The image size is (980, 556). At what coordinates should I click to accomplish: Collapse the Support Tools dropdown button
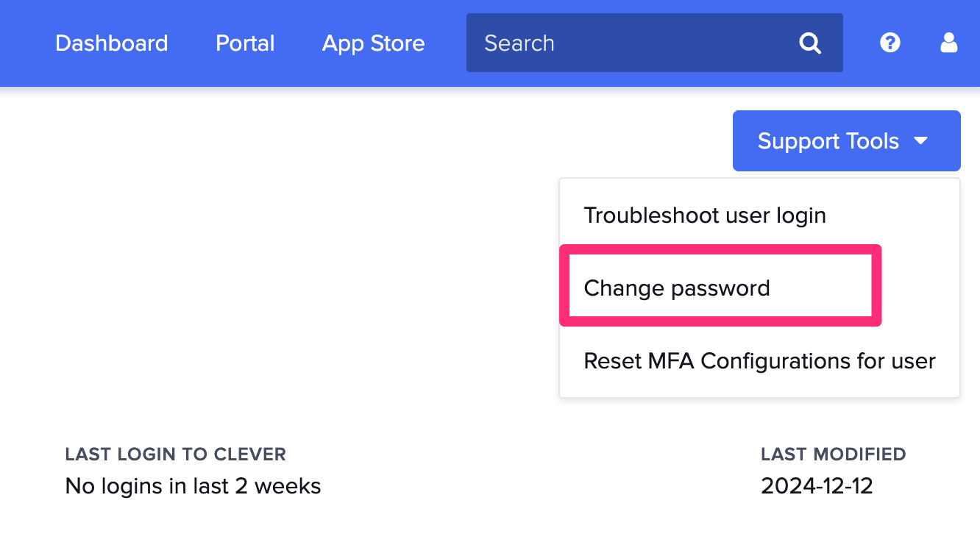click(x=828, y=140)
